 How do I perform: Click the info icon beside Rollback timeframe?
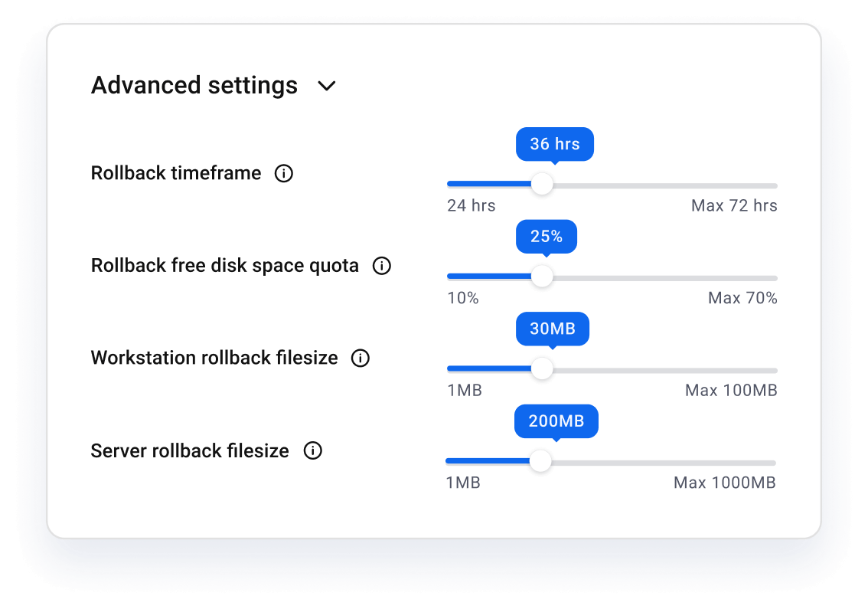pos(283,174)
